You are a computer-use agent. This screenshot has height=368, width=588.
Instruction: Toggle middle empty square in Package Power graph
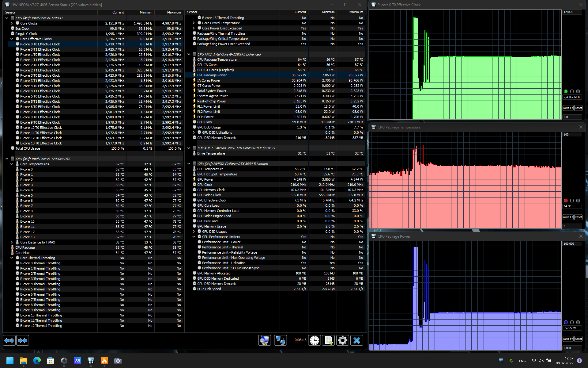pos(572,322)
